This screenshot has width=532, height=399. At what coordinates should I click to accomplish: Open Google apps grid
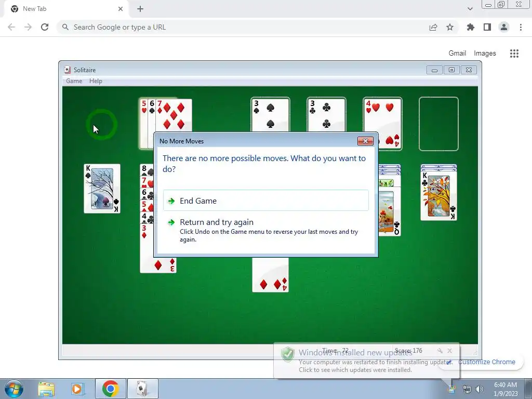coord(514,54)
